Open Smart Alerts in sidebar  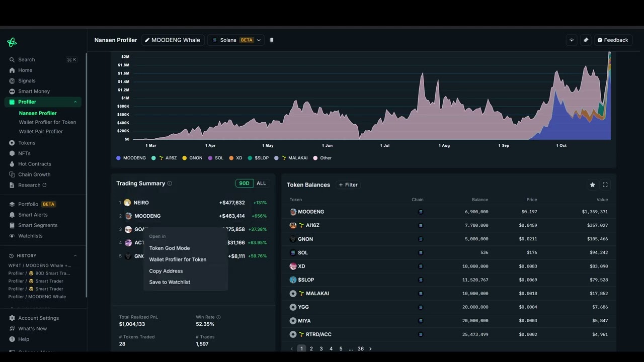point(33,215)
